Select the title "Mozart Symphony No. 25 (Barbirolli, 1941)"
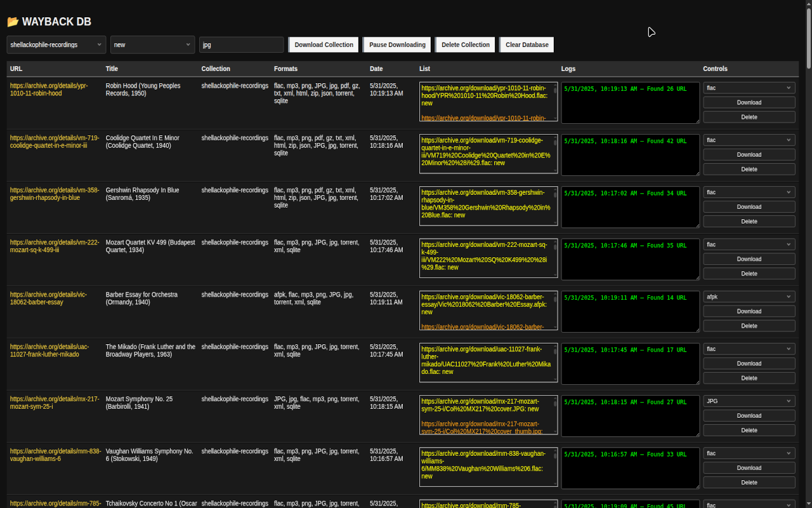812x508 pixels. [x=139, y=403]
